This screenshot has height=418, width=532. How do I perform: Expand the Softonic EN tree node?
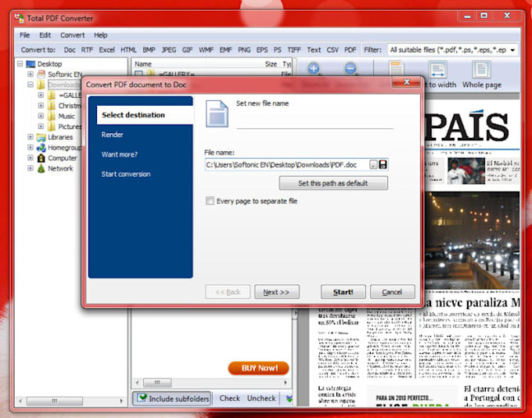[x=31, y=74]
